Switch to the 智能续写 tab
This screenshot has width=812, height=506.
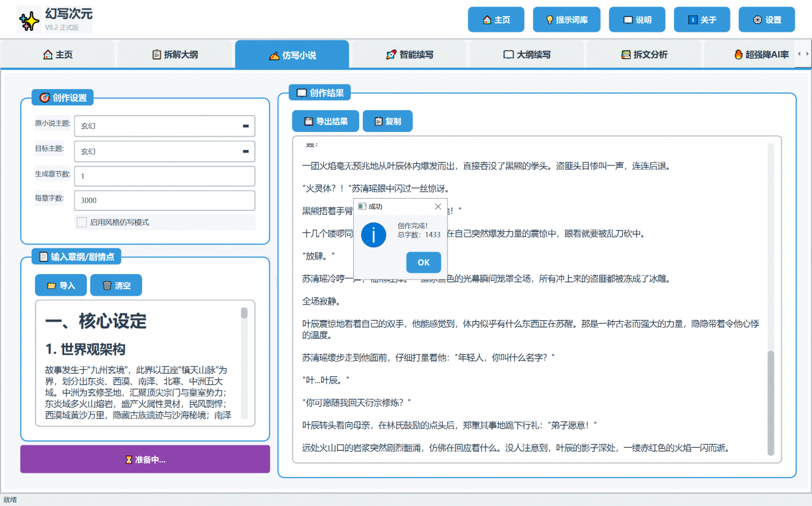coord(409,55)
